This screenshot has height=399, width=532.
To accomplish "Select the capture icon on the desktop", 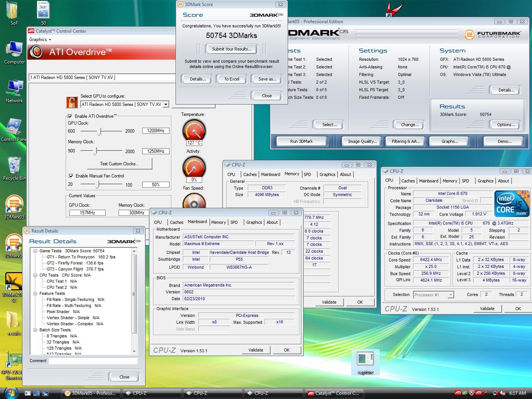I will click(366, 363).
